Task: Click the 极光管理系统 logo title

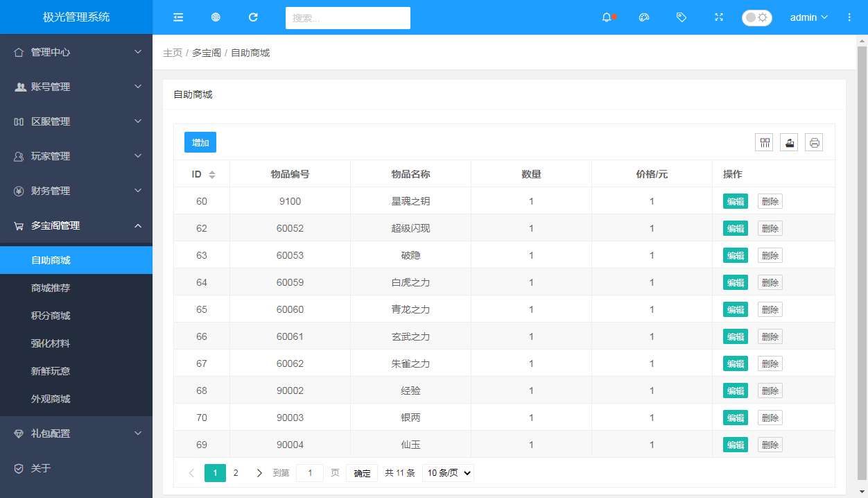Action: 76,17
